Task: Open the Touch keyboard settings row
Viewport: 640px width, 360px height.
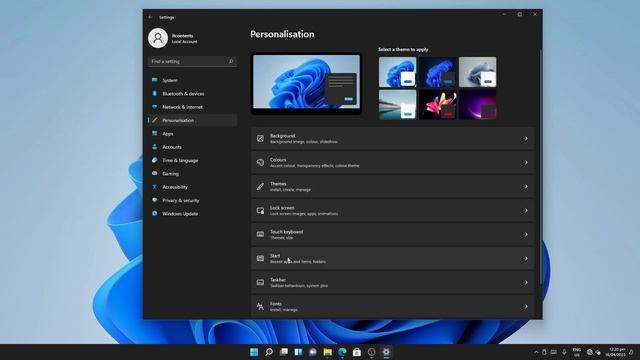Action: tap(393, 234)
